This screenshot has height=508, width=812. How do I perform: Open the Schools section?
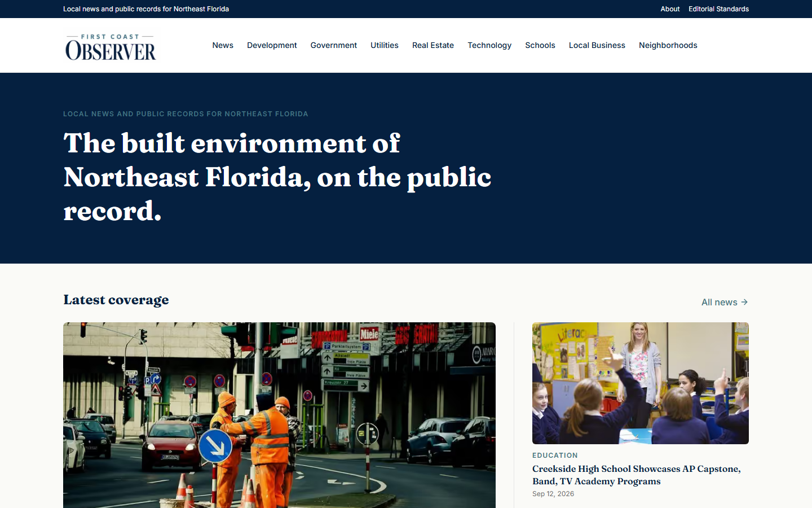coord(540,45)
